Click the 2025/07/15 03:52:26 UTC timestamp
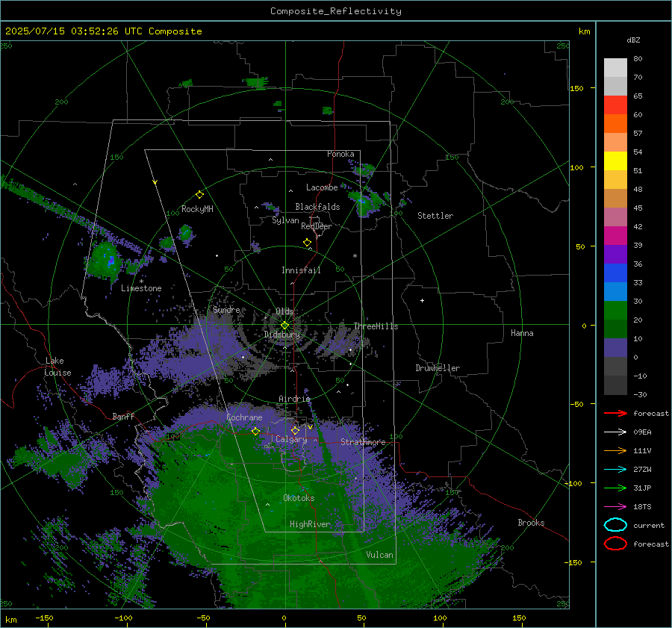Screen dimensions: 672x628 click(74, 31)
